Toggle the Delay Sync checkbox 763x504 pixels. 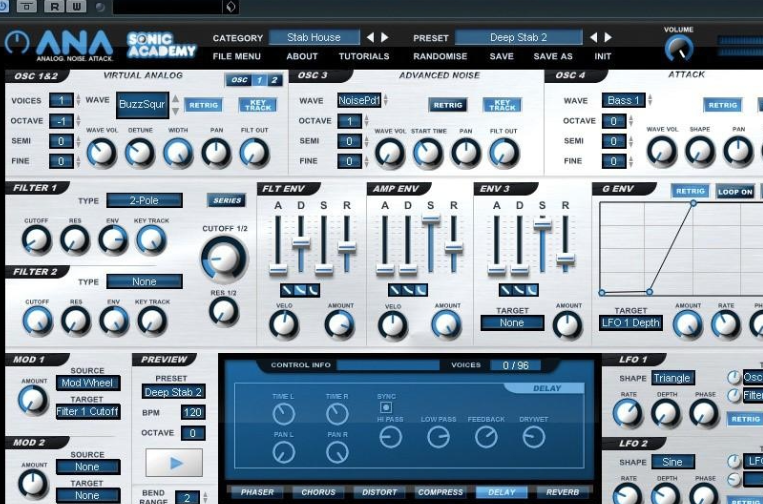pyautogui.click(x=386, y=408)
